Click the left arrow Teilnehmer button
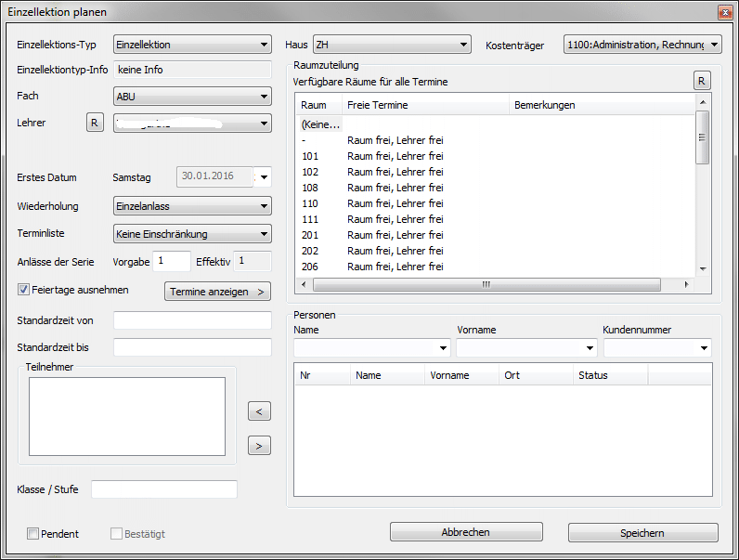The width and height of the screenshot is (739, 560). pyautogui.click(x=260, y=410)
